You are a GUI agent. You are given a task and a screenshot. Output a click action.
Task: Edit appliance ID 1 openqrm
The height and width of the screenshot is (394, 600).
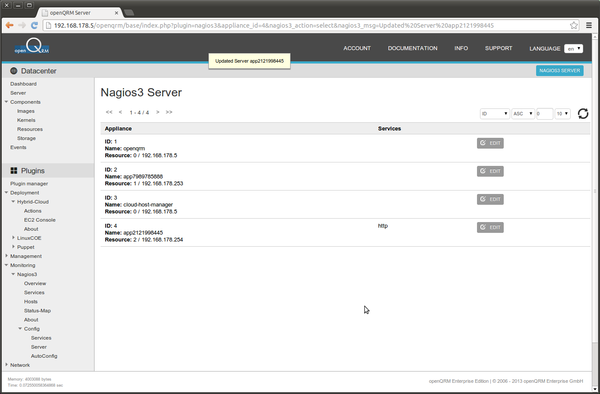pos(490,143)
